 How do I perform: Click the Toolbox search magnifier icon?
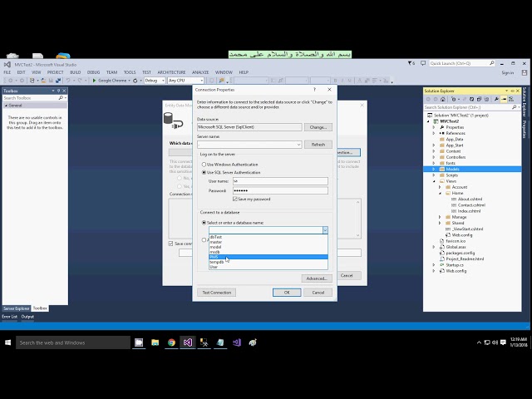pos(61,98)
